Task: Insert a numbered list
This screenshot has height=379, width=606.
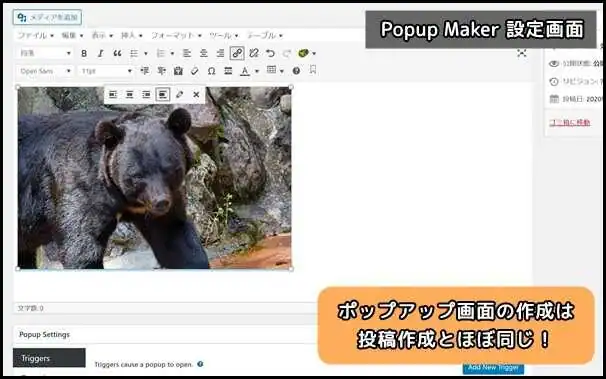Action: [x=161, y=53]
